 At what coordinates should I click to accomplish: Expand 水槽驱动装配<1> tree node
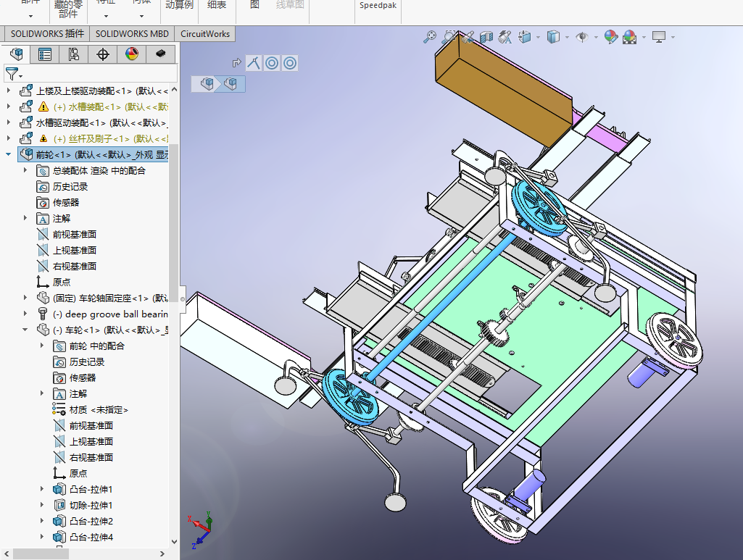pyautogui.click(x=9, y=122)
